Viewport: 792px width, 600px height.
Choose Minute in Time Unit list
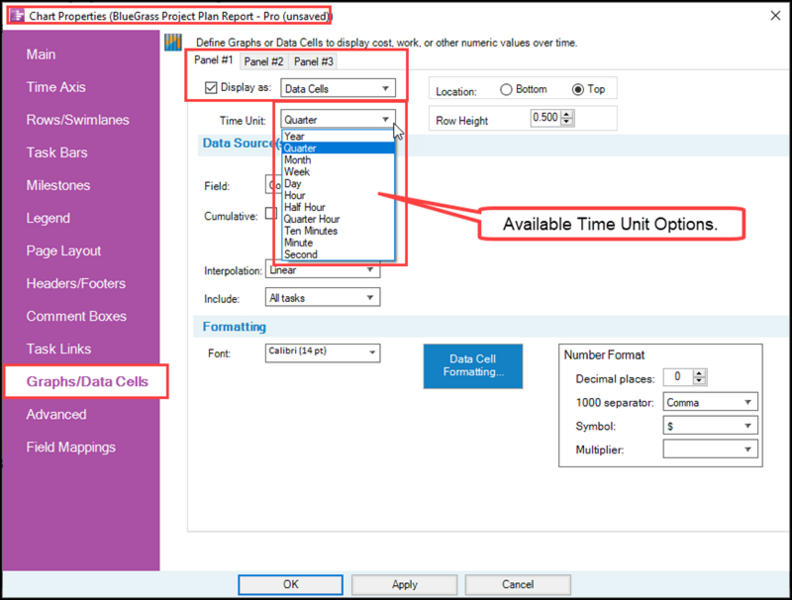point(338,243)
